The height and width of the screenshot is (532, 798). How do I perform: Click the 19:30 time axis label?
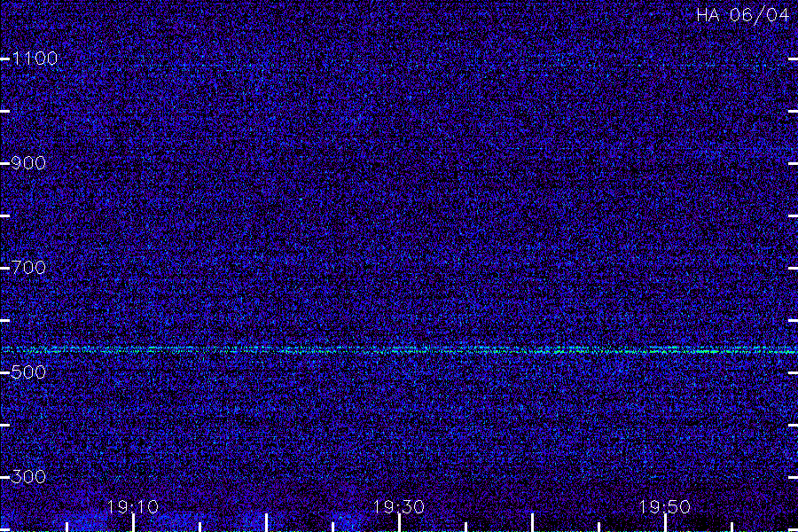(398, 507)
